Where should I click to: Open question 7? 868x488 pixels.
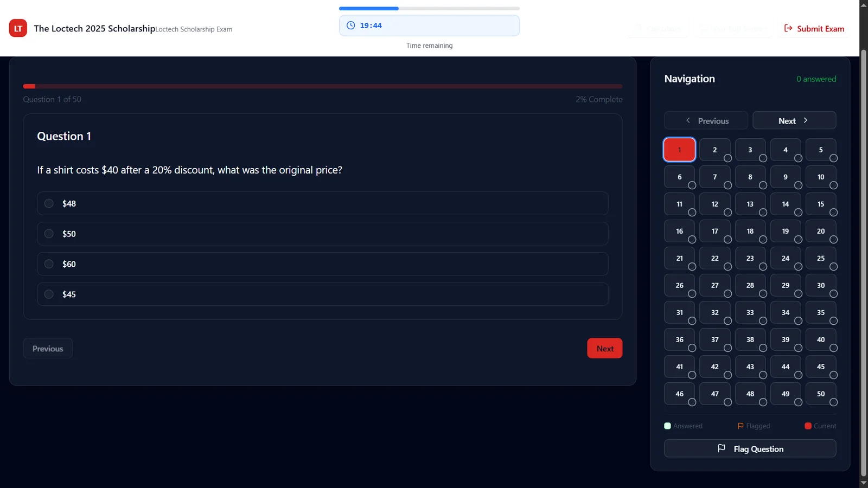pyautogui.click(x=714, y=177)
